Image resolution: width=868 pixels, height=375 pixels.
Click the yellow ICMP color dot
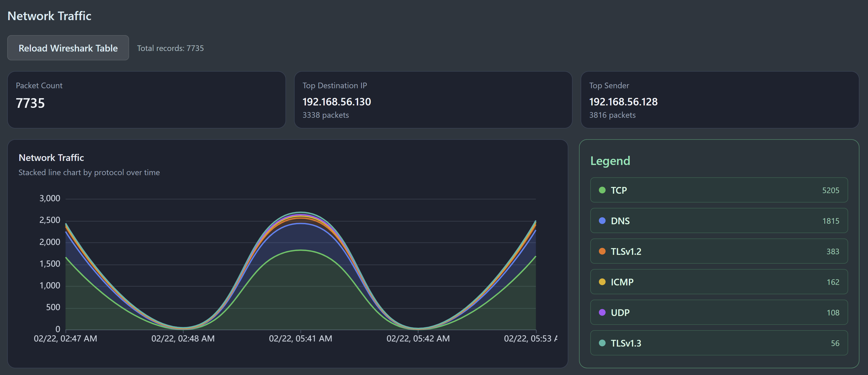pyautogui.click(x=602, y=282)
